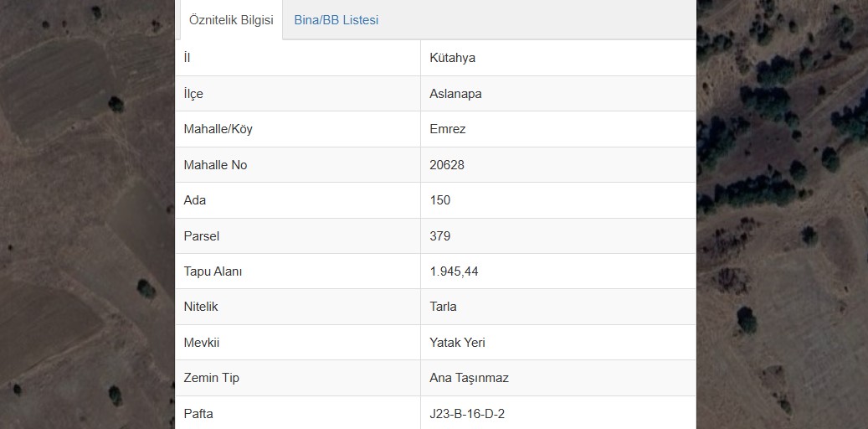Click the Kütahya value in İl row
868x429 pixels.
452,58
